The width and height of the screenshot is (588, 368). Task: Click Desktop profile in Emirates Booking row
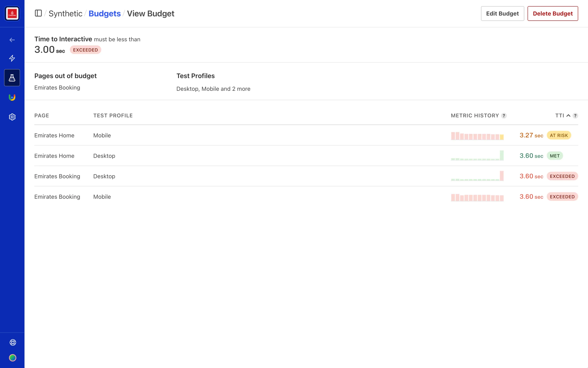104,176
